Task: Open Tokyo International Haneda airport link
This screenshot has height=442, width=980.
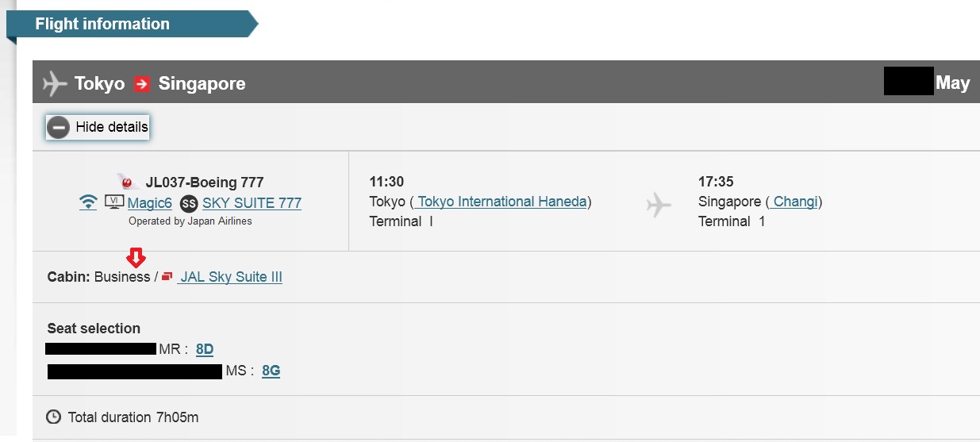Action: click(x=502, y=202)
